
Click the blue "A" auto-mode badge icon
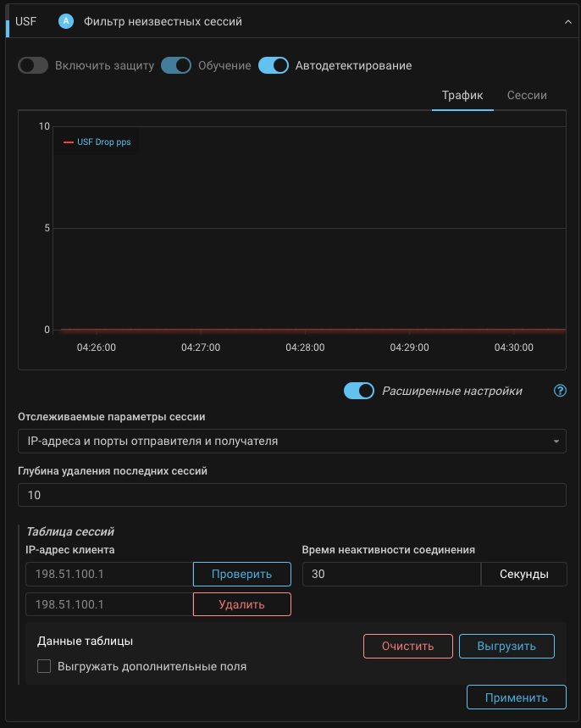click(x=66, y=21)
